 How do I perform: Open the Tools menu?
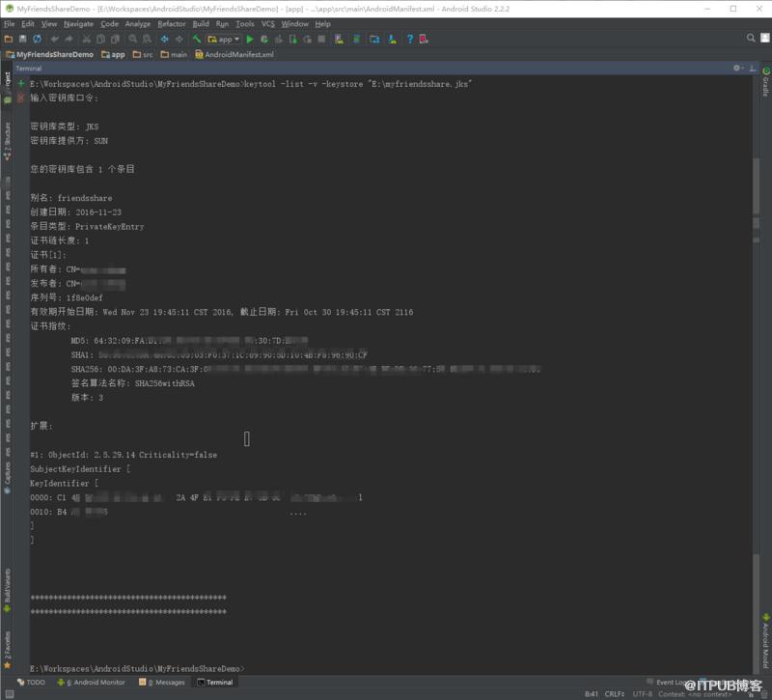click(x=245, y=23)
